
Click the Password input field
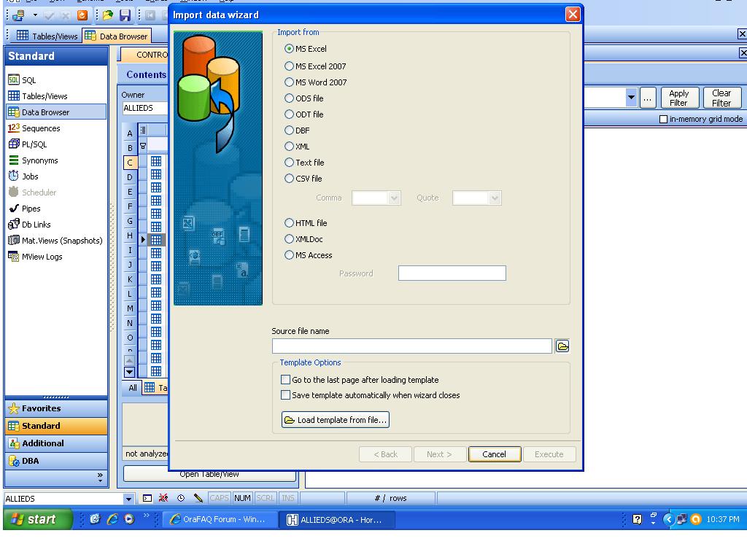click(452, 273)
